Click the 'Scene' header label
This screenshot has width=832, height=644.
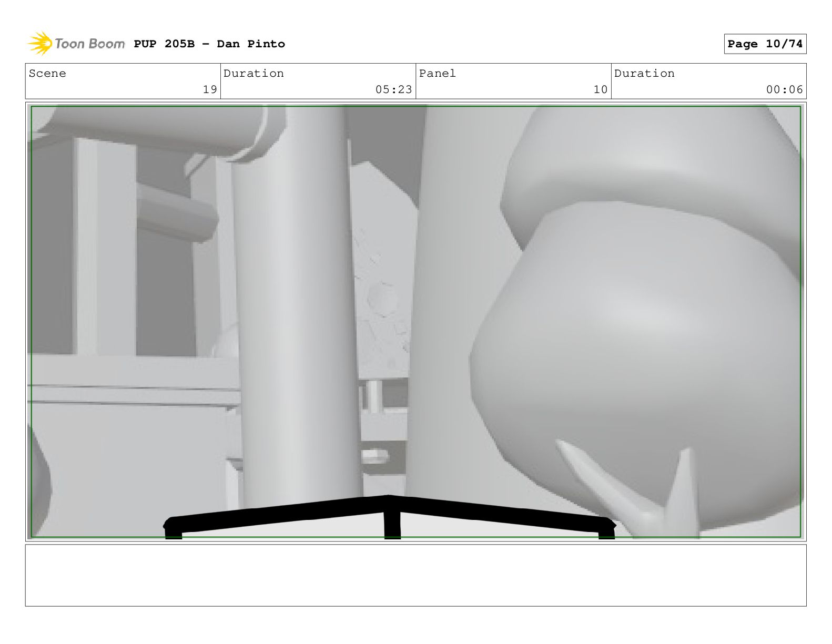coord(47,74)
